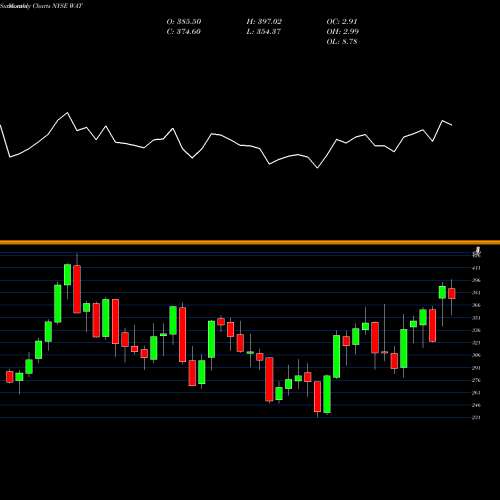Select the last green candlestick near 381

pyautogui.click(x=442, y=292)
